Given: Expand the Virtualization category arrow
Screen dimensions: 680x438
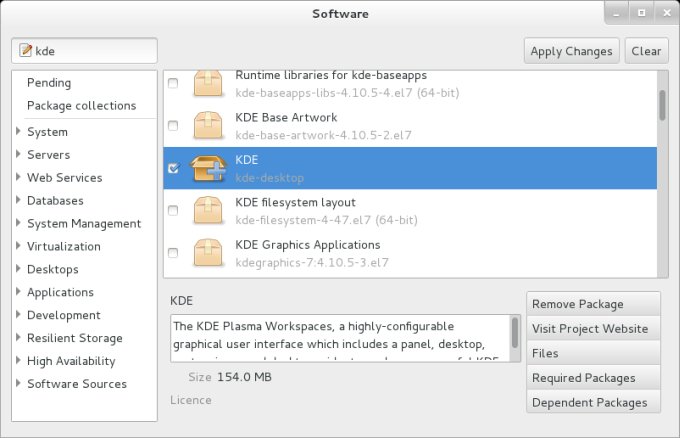Looking at the screenshot, I should [x=18, y=246].
